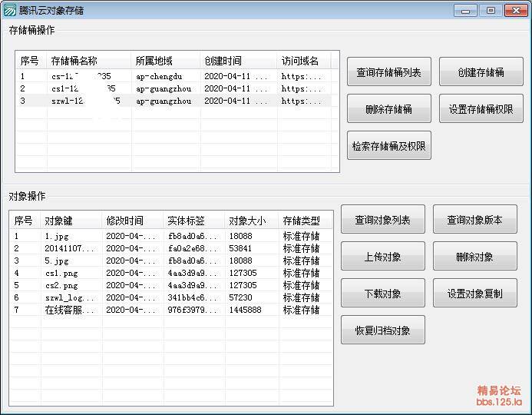
Task: Select object cs1.png in the list
Action: [x=171, y=273]
